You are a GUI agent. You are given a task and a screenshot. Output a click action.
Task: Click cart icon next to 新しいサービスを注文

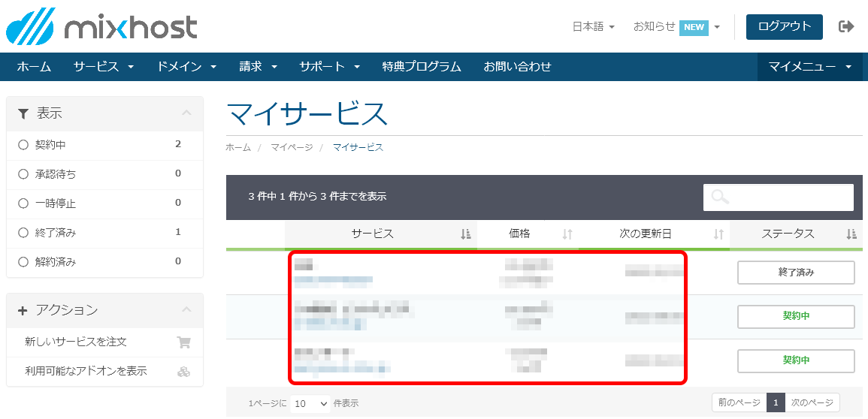pos(183,342)
